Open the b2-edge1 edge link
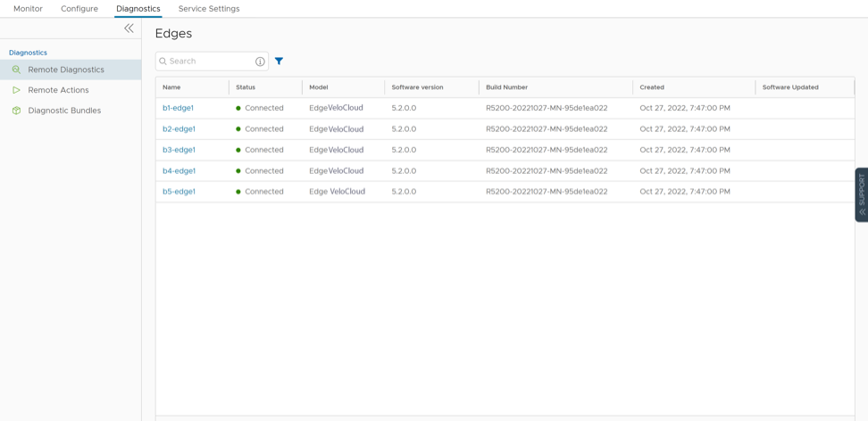 coord(179,129)
